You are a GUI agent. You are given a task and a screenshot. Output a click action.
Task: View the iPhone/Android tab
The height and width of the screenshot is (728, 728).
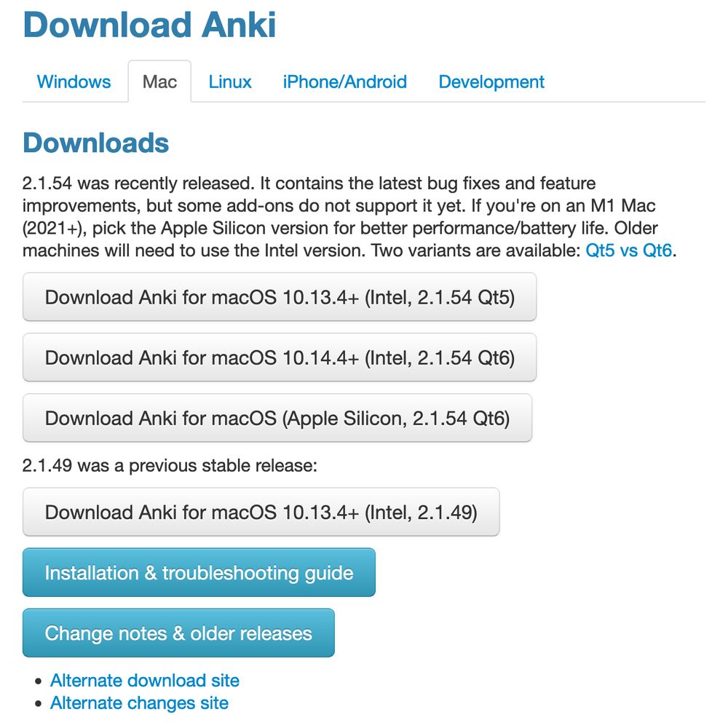pyautogui.click(x=344, y=82)
